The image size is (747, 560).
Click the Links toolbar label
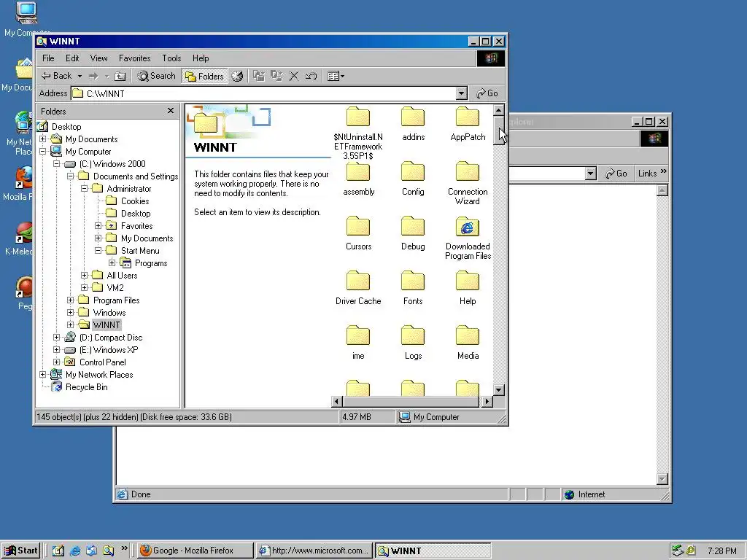point(648,174)
